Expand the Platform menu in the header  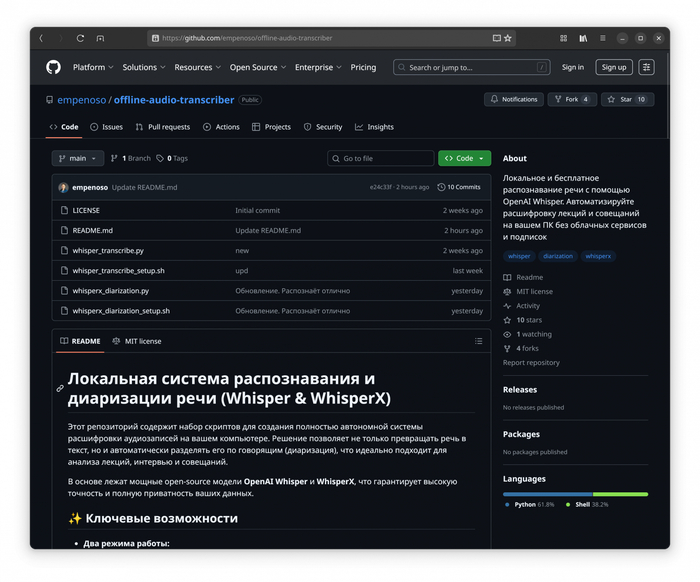point(93,67)
